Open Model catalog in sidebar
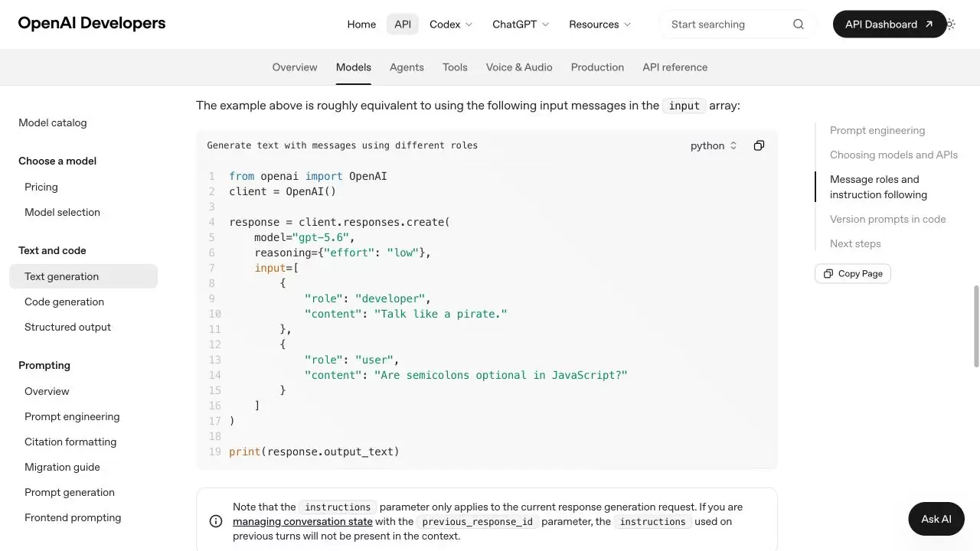The width and height of the screenshot is (980, 551). click(53, 123)
